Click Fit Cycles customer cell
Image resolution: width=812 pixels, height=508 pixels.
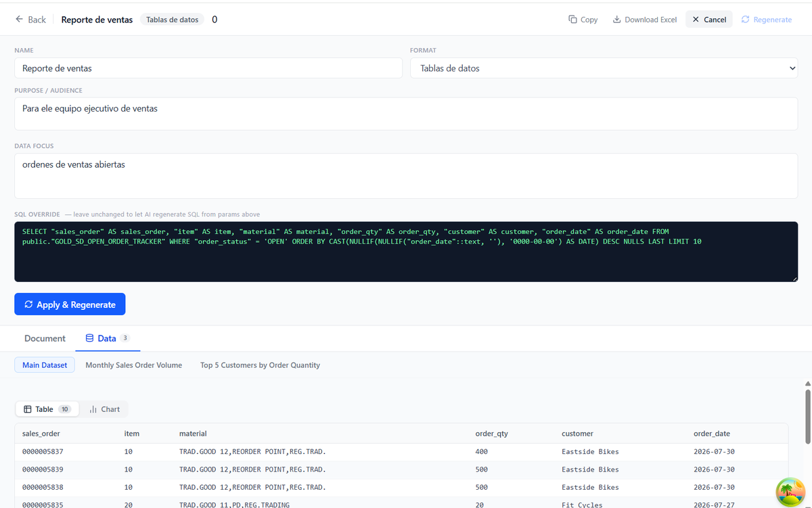(x=582, y=505)
